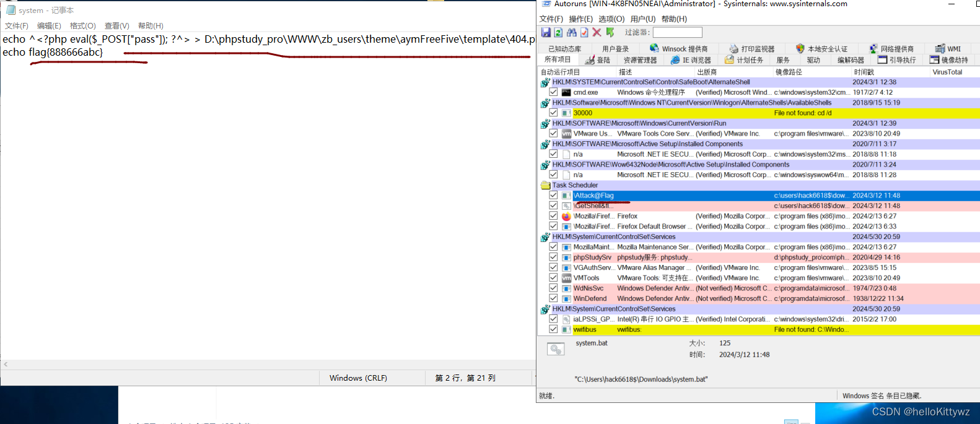Click the Wow6432Node Installed Components key icon

(546, 165)
